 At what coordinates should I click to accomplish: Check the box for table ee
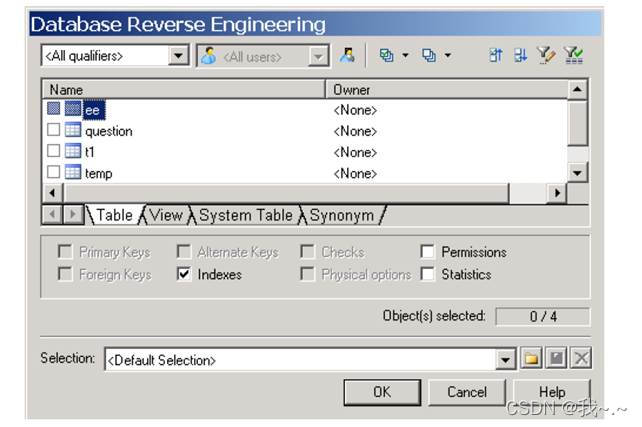[x=54, y=108]
